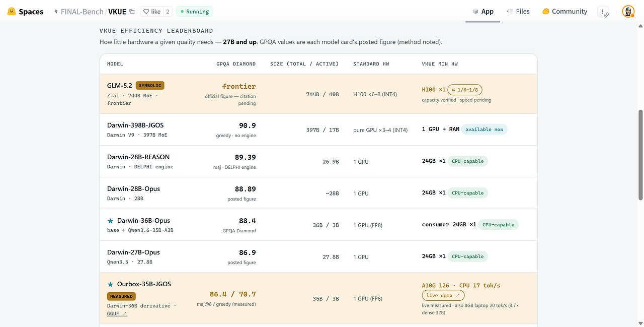The width and height of the screenshot is (644, 327).
Task: Click the 86.9 GPQA score
Action: (x=247, y=252)
